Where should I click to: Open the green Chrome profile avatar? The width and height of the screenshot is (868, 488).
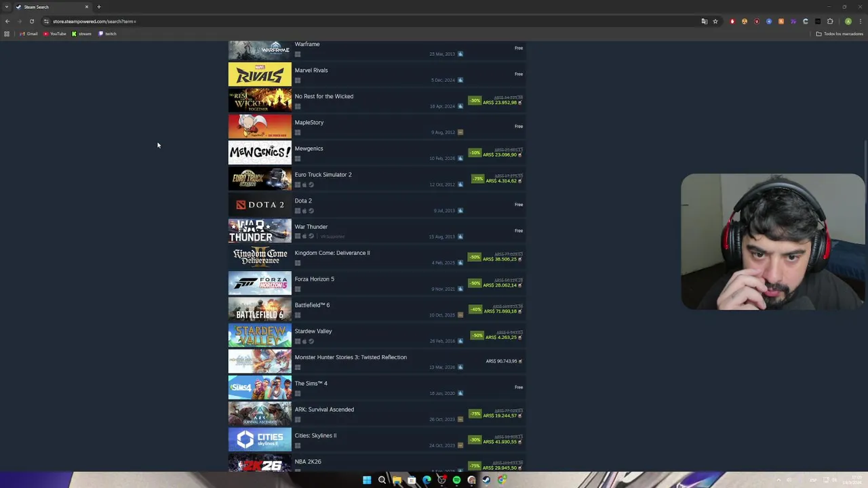pyautogui.click(x=848, y=21)
